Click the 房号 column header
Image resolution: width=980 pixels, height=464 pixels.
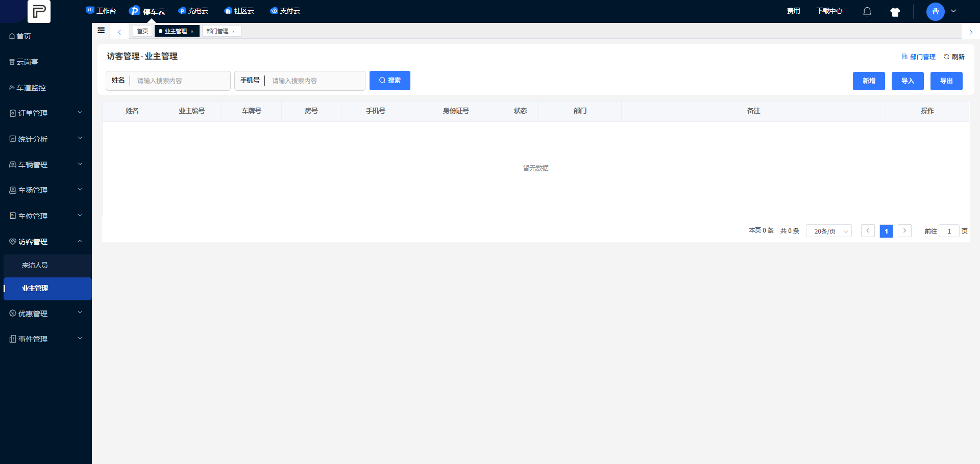click(311, 111)
